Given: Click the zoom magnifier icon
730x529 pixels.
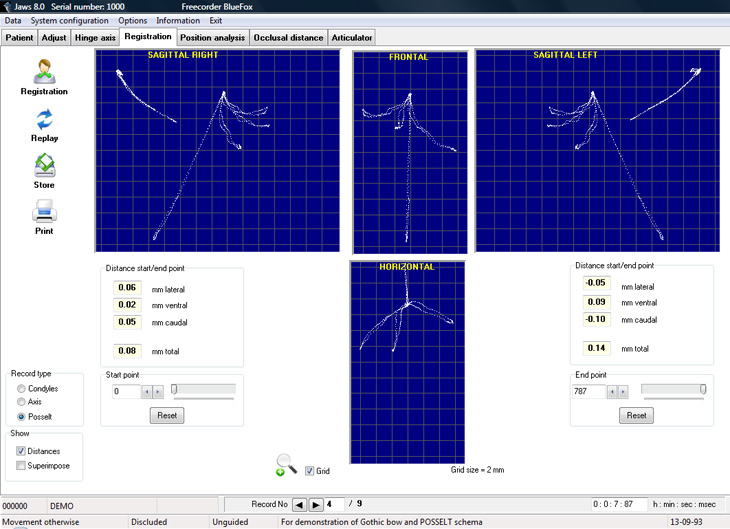Looking at the screenshot, I should (x=286, y=465).
